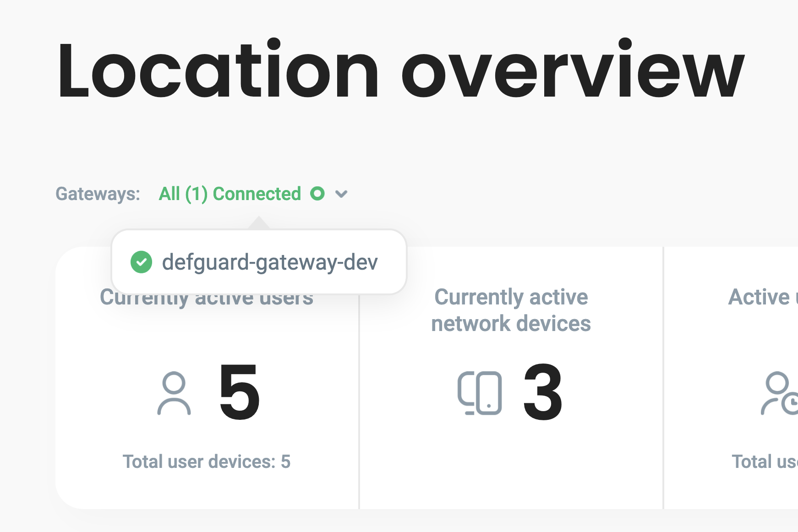This screenshot has height=532, width=798.
Task: Click the active users count 5
Action: 239,392
